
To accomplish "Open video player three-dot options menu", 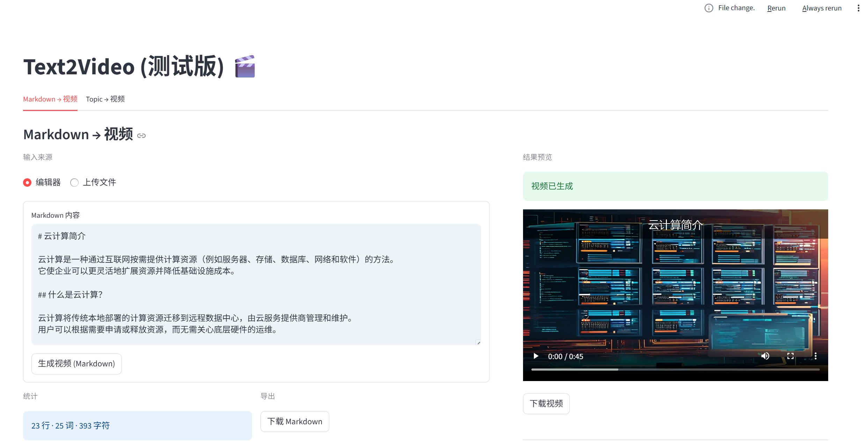I will tap(816, 356).
